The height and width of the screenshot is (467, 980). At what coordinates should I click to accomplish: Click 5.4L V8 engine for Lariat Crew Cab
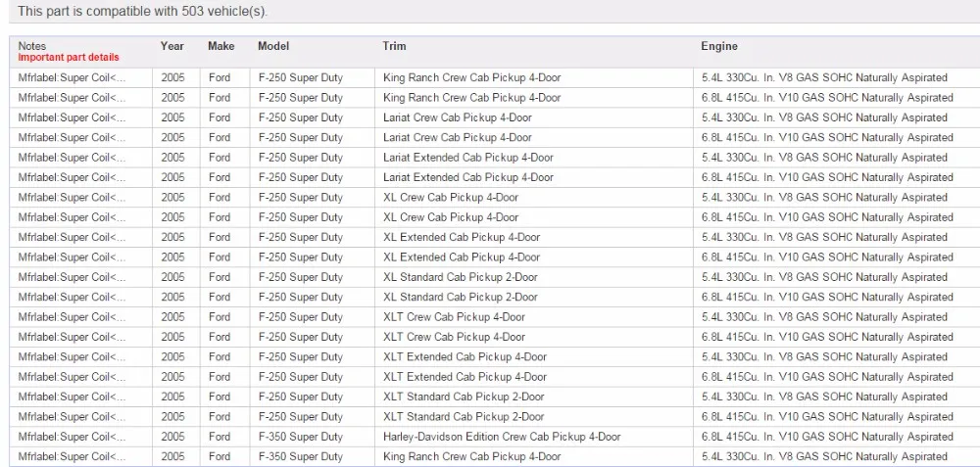click(824, 118)
